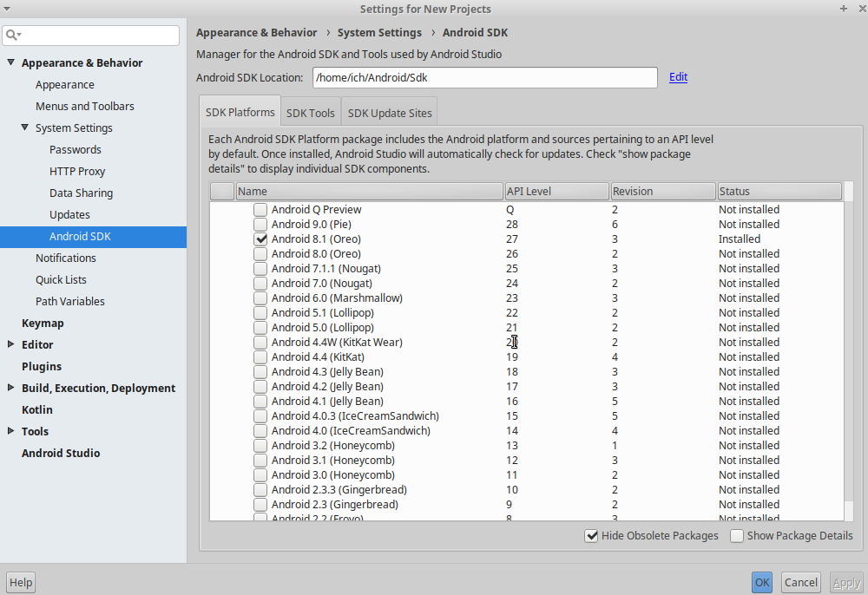
Task: Click the Apply button
Action: click(x=846, y=582)
